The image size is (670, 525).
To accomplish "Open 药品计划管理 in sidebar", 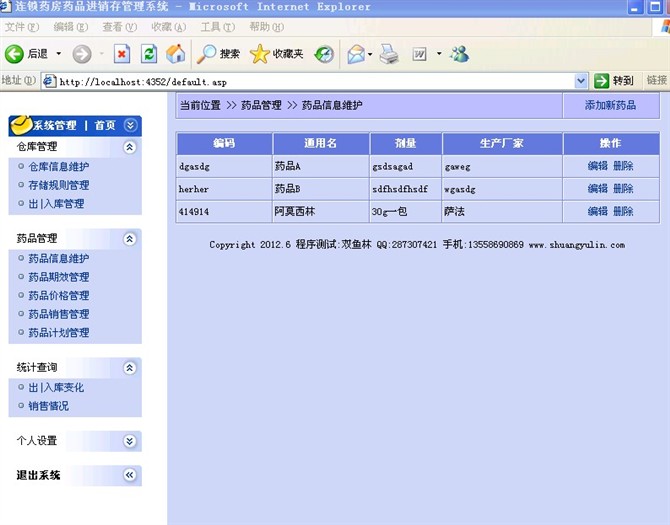I will (59, 332).
